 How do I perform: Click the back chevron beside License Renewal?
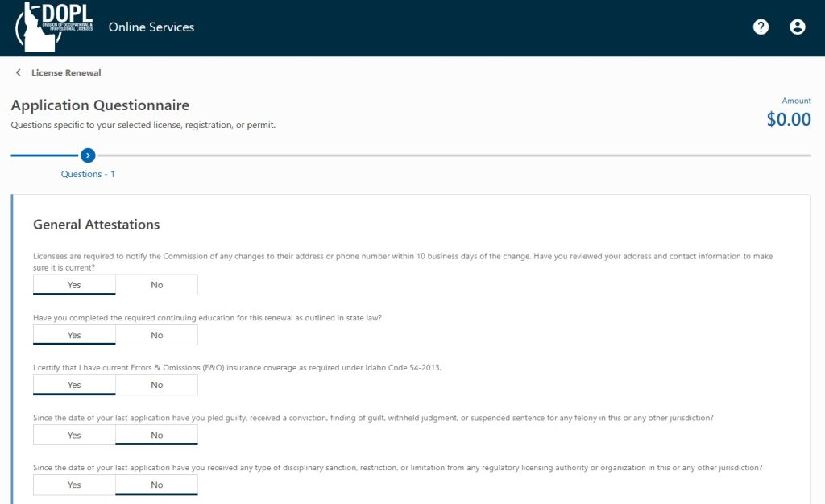click(x=19, y=72)
